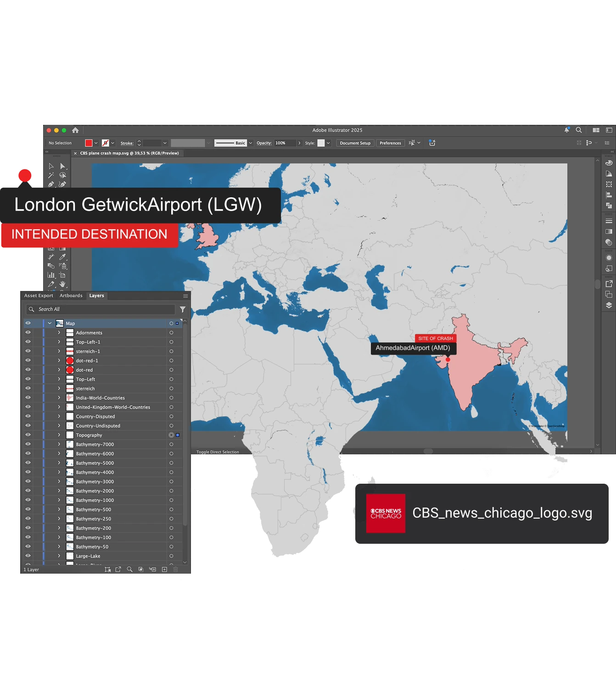Select the Artboard tool
The width and height of the screenshot is (616, 687).
tap(63, 275)
